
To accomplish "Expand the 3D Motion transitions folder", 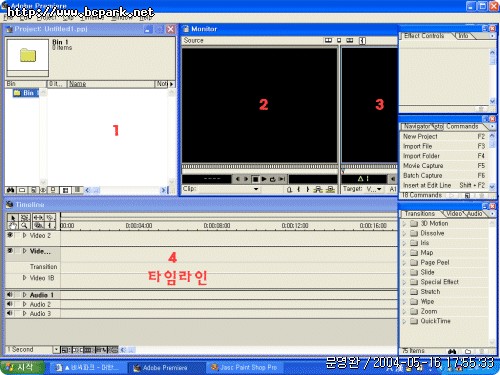I will 404,223.
